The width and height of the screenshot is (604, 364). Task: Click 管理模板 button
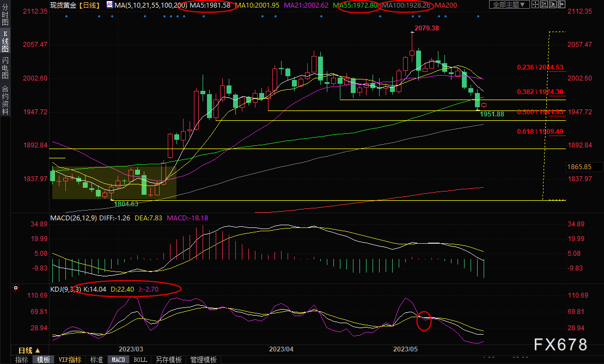point(203,360)
